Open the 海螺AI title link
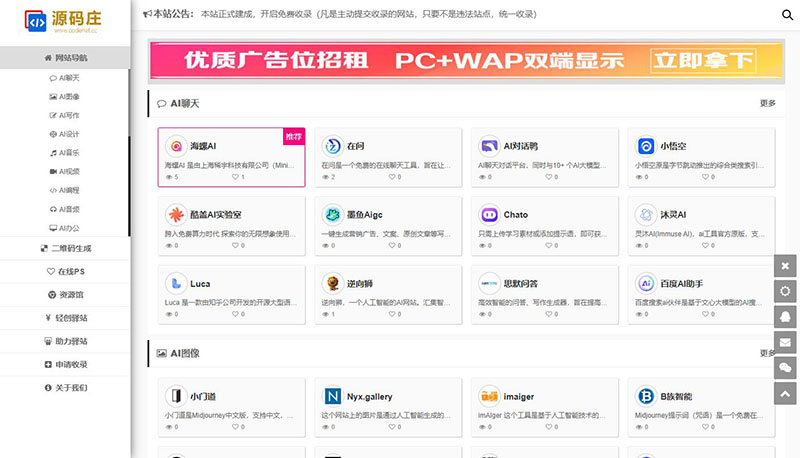The width and height of the screenshot is (800, 458). 203,146
